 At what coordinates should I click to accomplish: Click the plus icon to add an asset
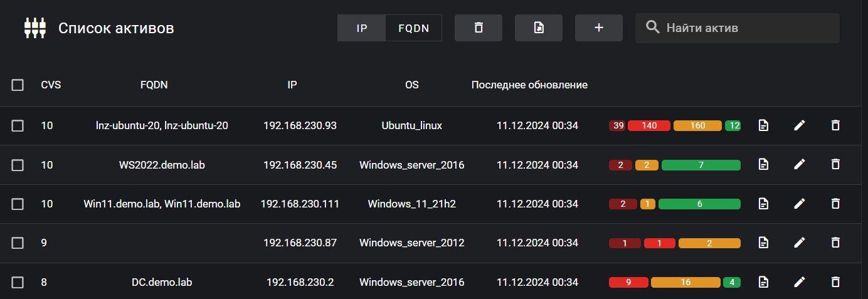pyautogui.click(x=598, y=28)
